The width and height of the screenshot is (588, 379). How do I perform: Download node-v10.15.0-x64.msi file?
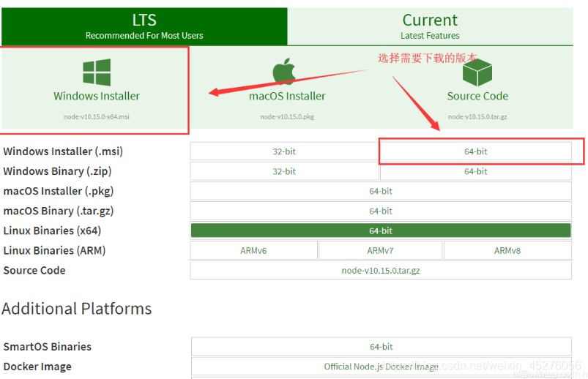[x=97, y=116]
